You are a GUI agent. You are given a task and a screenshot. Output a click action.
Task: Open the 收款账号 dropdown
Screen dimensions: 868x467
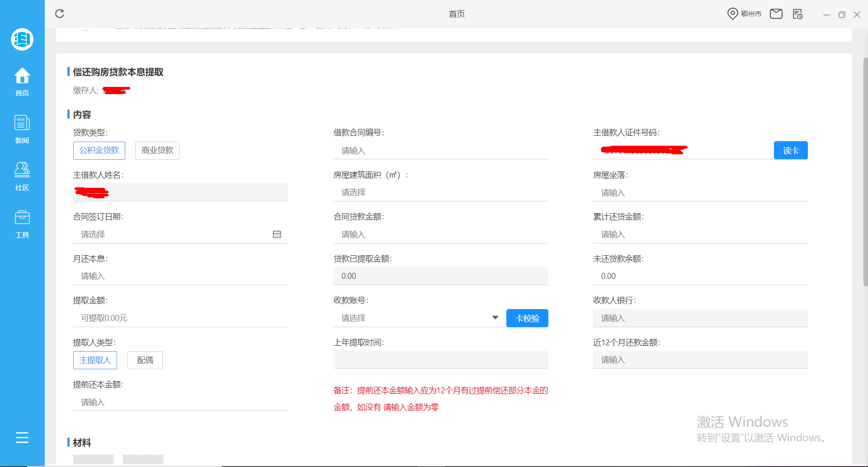click(495, 318)
